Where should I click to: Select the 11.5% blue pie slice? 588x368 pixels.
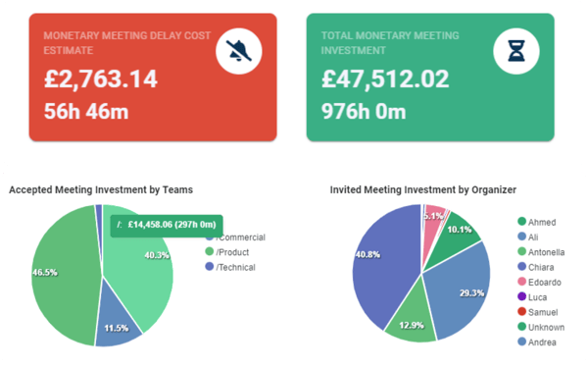(118, 323)
